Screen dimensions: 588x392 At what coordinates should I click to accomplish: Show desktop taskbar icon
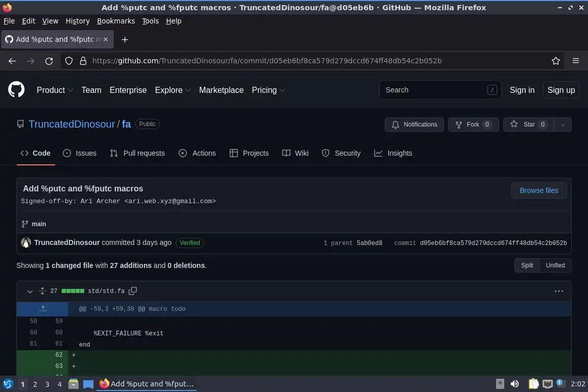[x=88, y=384]
